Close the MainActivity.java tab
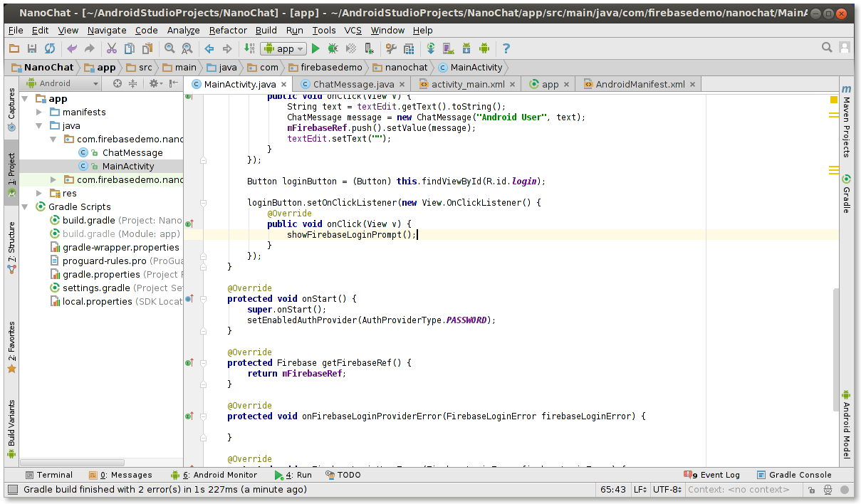Screen dimensions: 861x504 click(x=283, y=84)
